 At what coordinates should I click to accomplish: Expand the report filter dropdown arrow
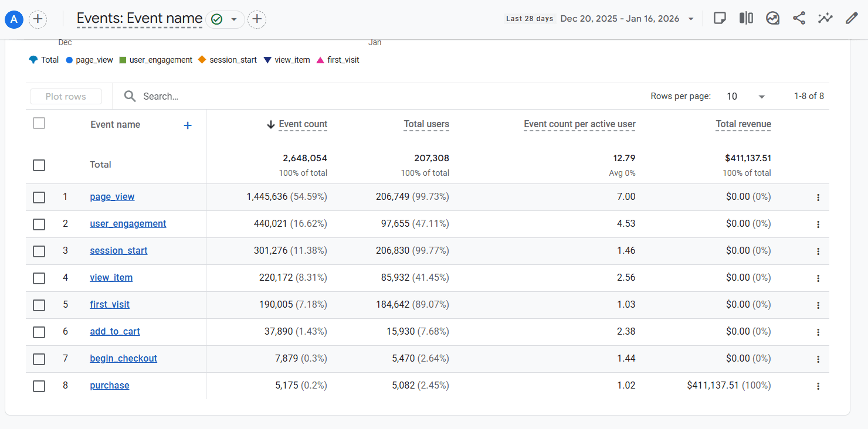click(x=234, y=19)
